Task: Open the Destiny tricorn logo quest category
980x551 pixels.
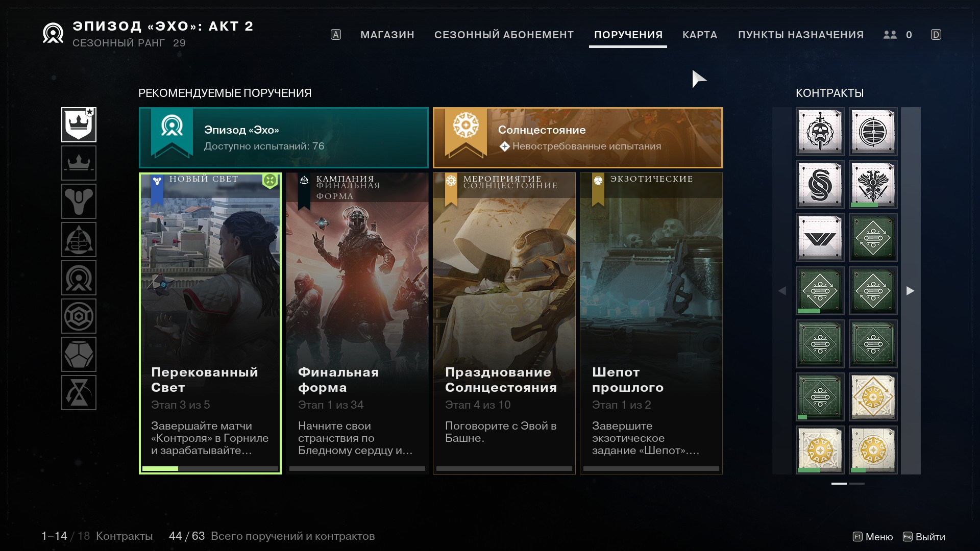Action: pos(79,202)
